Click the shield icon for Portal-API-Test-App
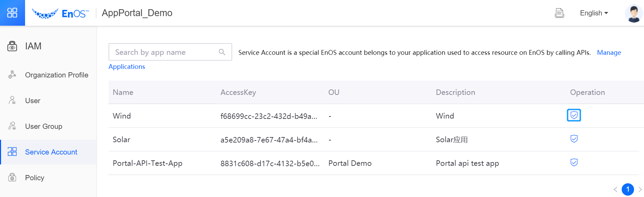Screen dimensions: 644x197 (x=574, y=162)
